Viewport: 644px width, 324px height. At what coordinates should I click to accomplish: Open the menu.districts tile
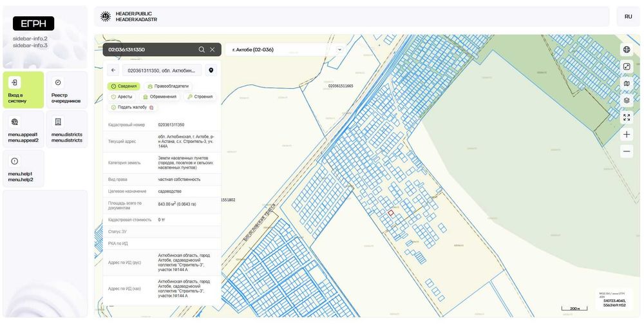pyautogui.click(x=66, y=129)
